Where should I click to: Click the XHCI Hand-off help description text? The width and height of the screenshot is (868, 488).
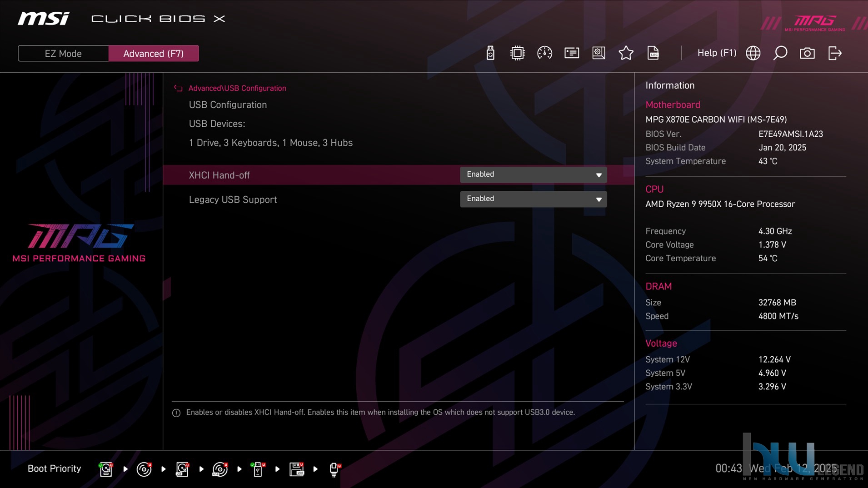pos(380,413)
